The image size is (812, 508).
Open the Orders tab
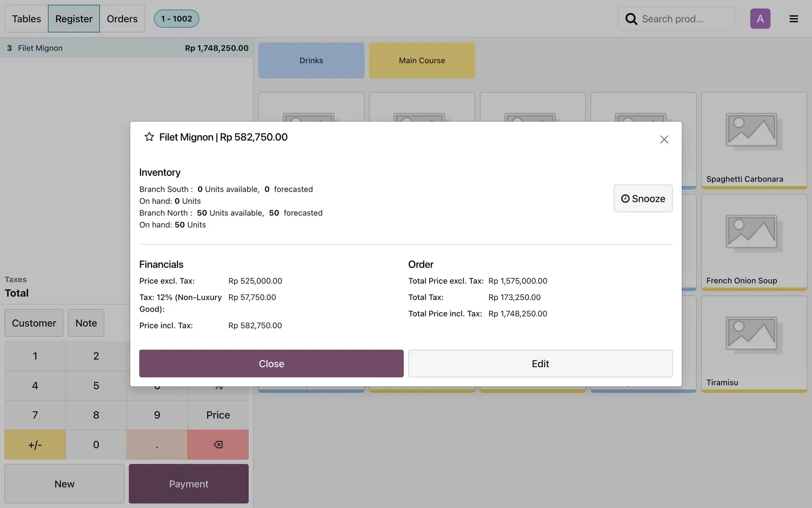pos(122,19)
